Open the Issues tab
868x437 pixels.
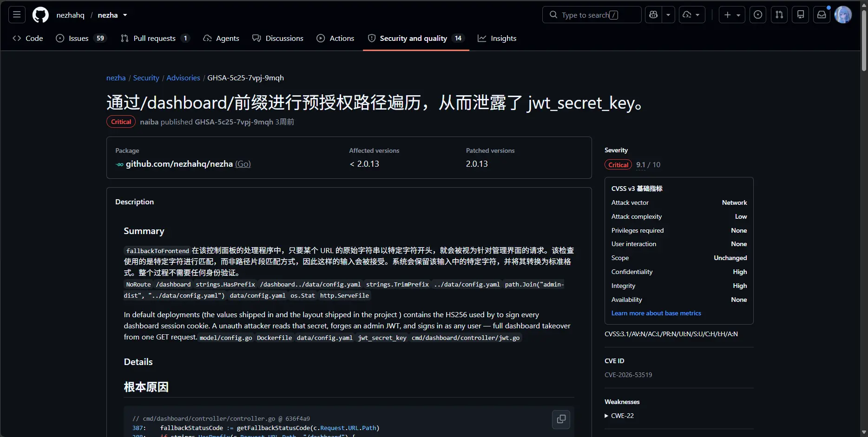point(81,38)
